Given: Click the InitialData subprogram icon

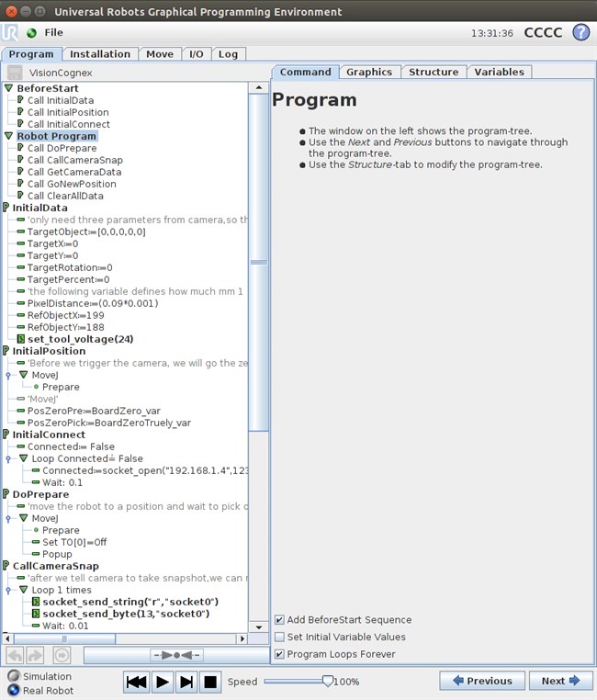Looking at the screenshot, I should (x=6, y=208).
